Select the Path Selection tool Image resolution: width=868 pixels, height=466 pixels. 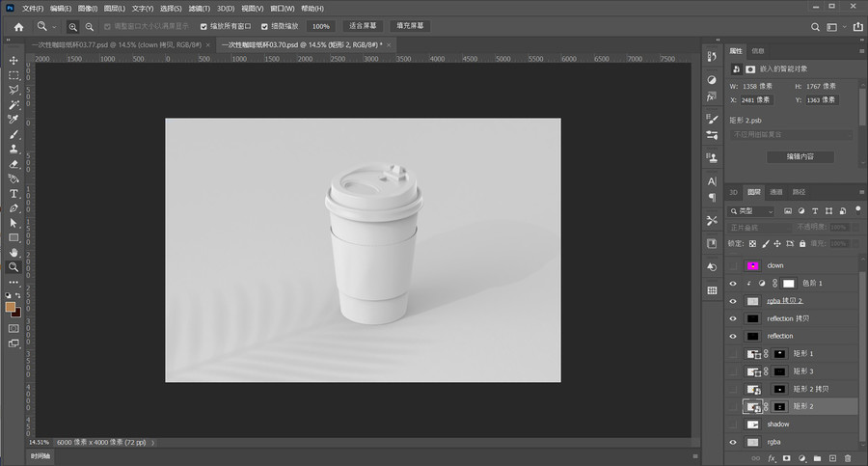14,223
